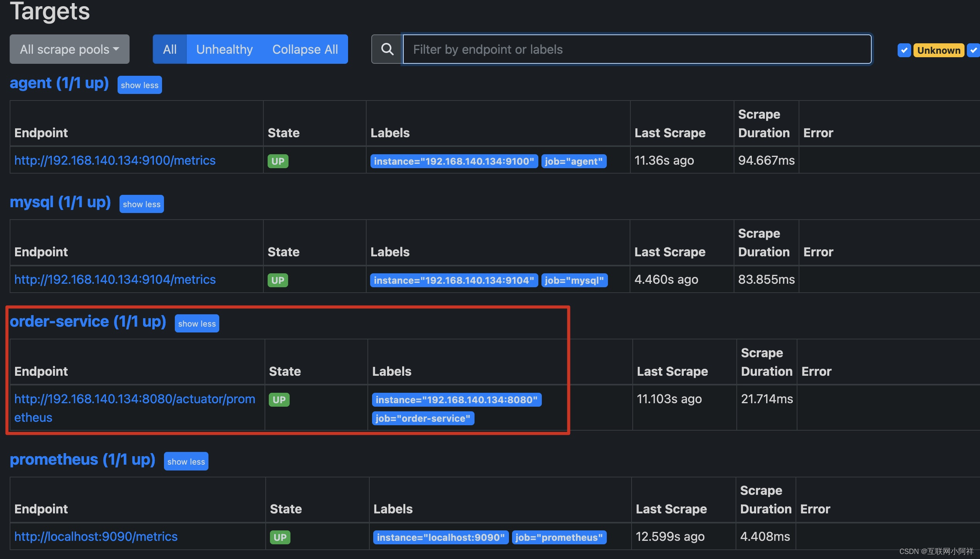This screenshot has width=980, height=559.
Task: Click the 94.667ms scrape duration value
Action: 766,160
